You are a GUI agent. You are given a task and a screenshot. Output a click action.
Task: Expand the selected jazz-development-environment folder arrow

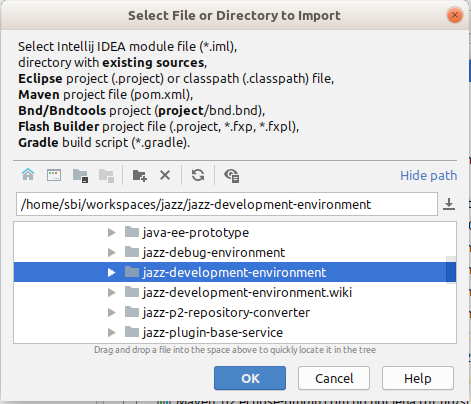tap(112, 272)
